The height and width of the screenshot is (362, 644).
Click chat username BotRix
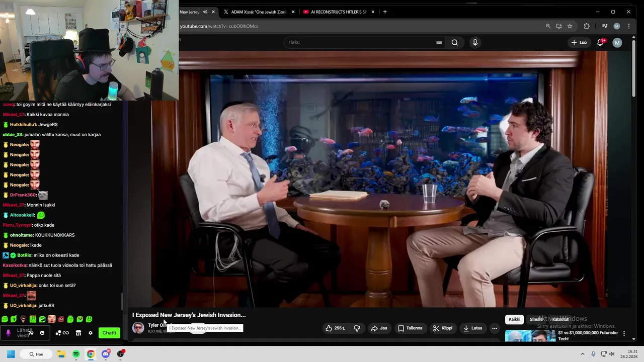point(24,255)
